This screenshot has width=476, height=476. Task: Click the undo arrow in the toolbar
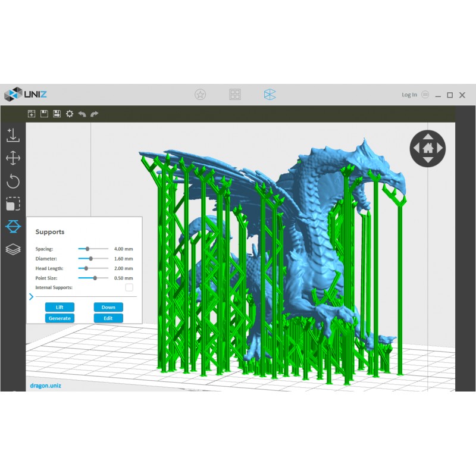82,114
